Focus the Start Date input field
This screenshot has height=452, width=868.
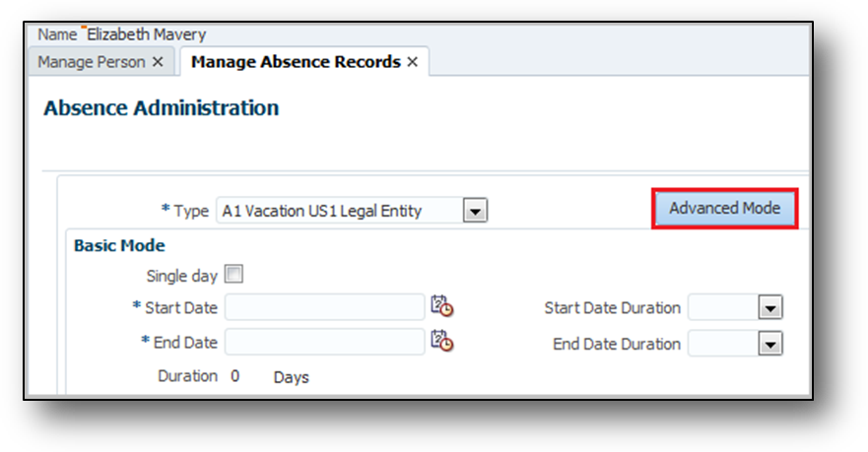point(324,307)
